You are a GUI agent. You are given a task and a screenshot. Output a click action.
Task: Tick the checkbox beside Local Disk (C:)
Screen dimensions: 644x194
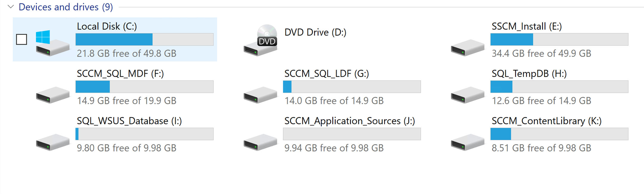(21, 39)
